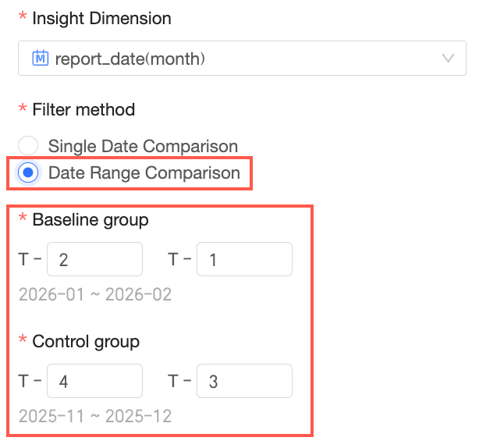The height and width of the screenshot is (448, 479).
Task: Click the Date Range Comparison label text
Action: (144, 172)
